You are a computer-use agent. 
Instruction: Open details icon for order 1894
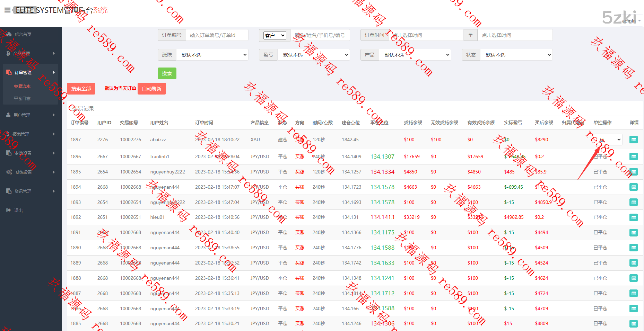pyautogui.click(x=633, y=187)
